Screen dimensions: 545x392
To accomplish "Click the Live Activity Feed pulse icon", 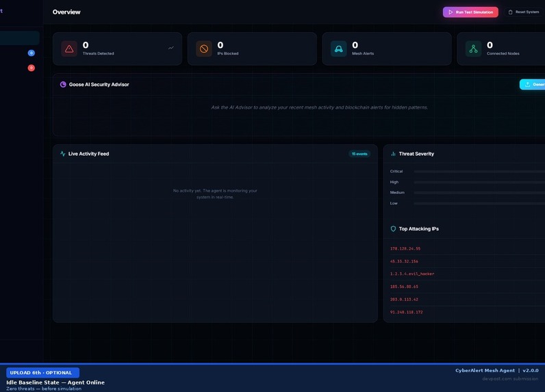I will tap(62, 153).
